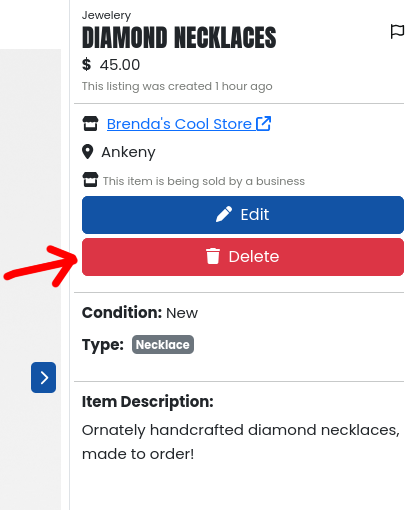Viewport: 408px width, 510px height.
Task: Click the 45.00 price value
Action: [120, 65]
